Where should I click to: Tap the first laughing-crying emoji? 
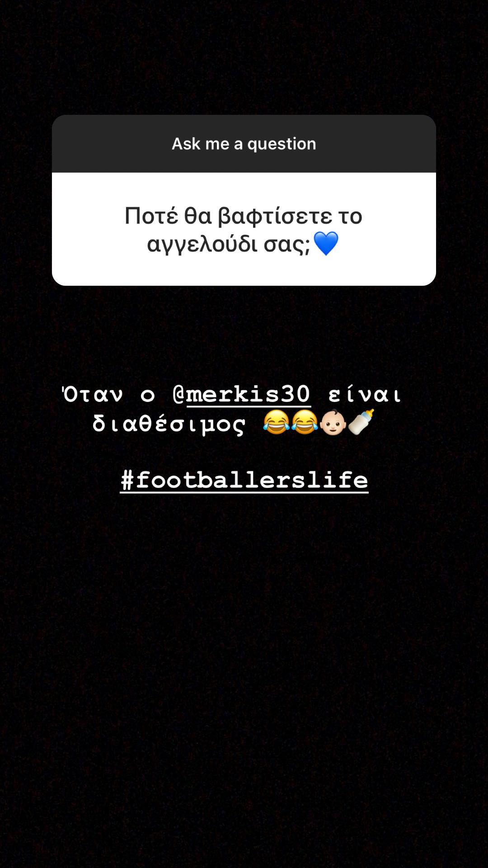276,422
